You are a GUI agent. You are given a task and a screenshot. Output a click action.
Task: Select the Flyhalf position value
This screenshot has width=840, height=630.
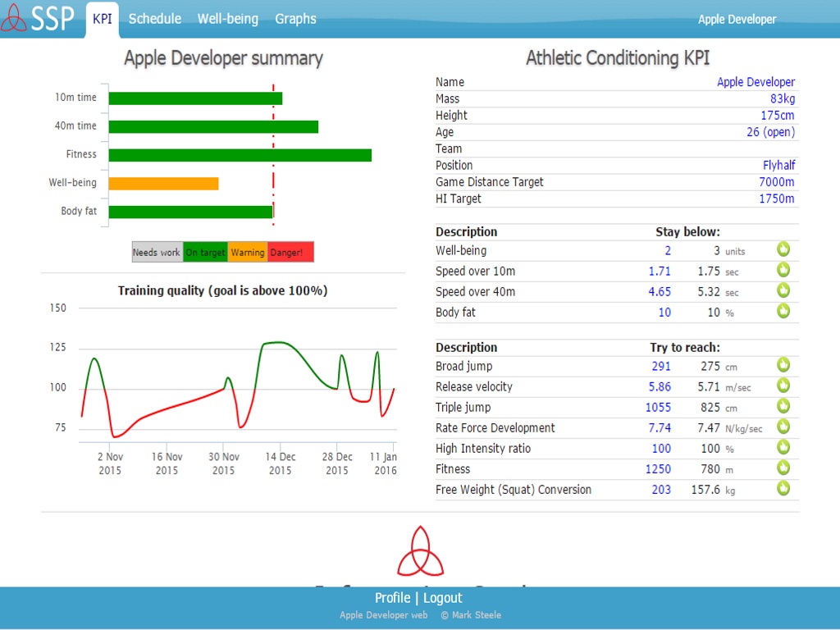pyautogui.click(x=778, y=165)
